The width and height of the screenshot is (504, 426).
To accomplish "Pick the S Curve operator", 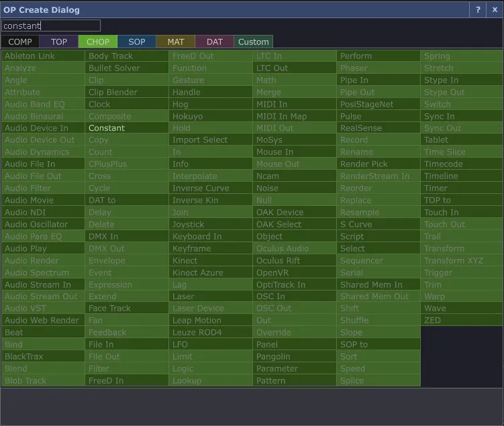I will point(379,224).
